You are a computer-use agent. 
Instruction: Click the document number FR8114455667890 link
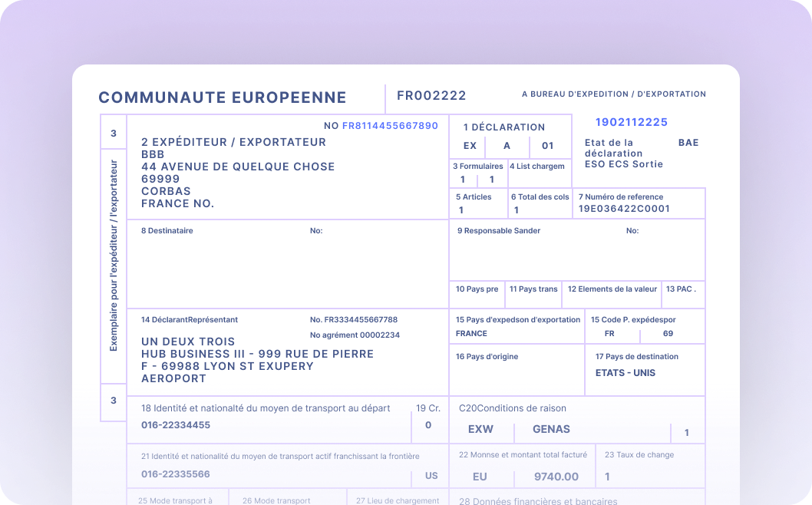coord(389,125)
